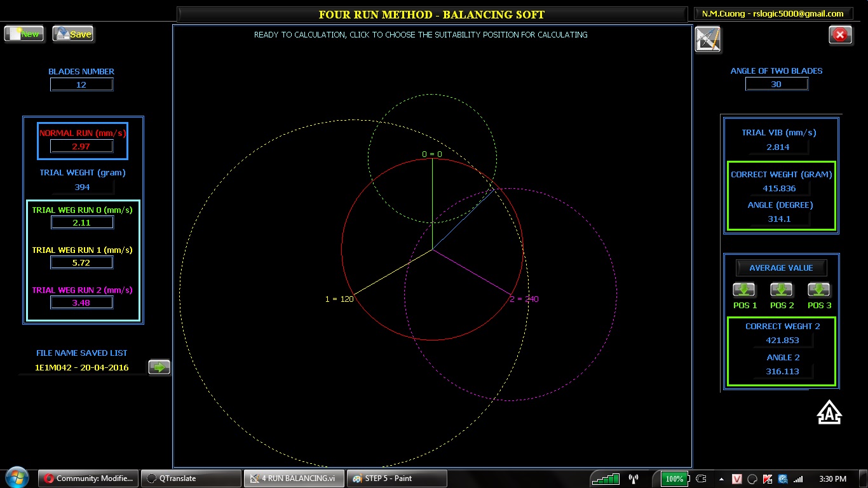Switch to the Community: Modifie... Opera taskbar window
868x488 pixels.
(88, 478)
